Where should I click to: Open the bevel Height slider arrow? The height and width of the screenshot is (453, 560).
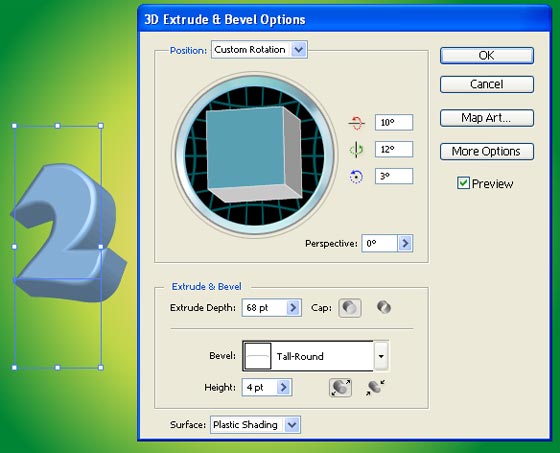tap(284, 387)
